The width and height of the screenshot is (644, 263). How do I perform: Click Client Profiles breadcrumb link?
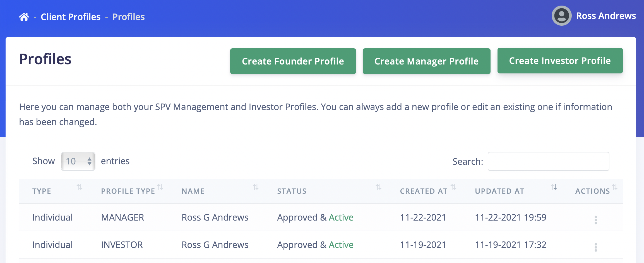pyautogui.click(x=71, y=17)
